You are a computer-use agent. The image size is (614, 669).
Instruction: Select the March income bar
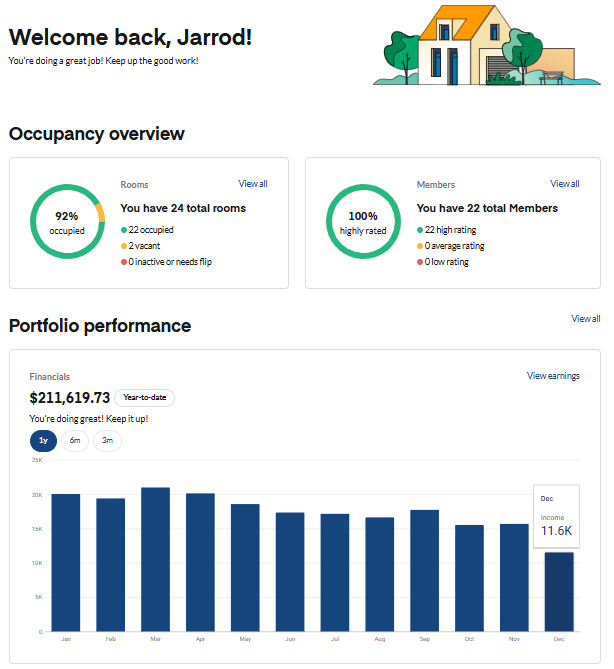(155, 560)
